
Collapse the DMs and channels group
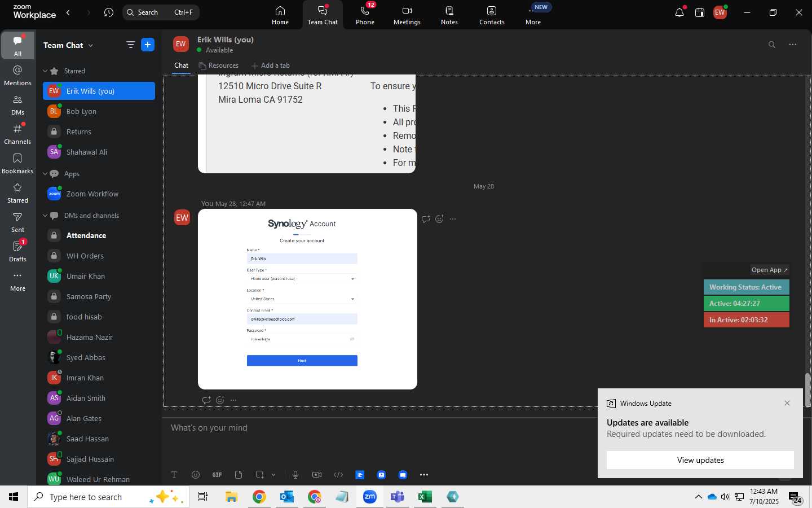click(x=45, y=216)
